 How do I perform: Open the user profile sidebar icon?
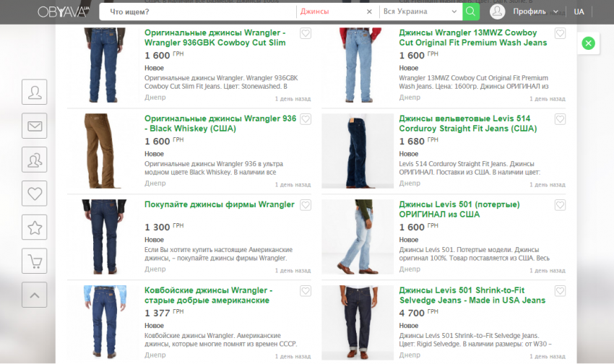pyautogui.click(x=35, y=92)
